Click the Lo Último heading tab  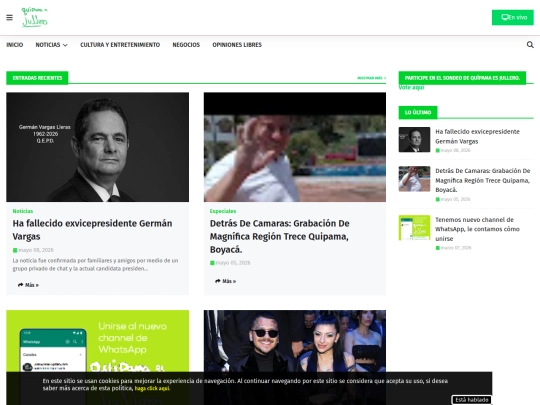(x=418, y=112)
